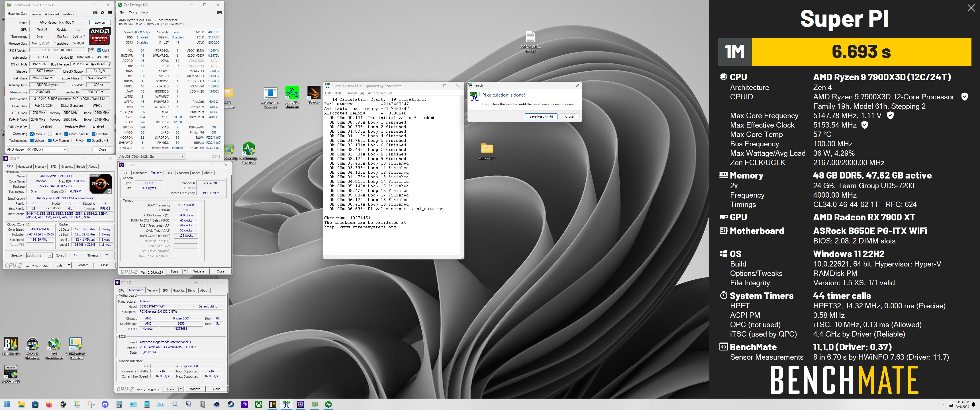Click AMD Radeon logo in GPU-Z
Screen dimensions: 980x410
click(100, 36)
